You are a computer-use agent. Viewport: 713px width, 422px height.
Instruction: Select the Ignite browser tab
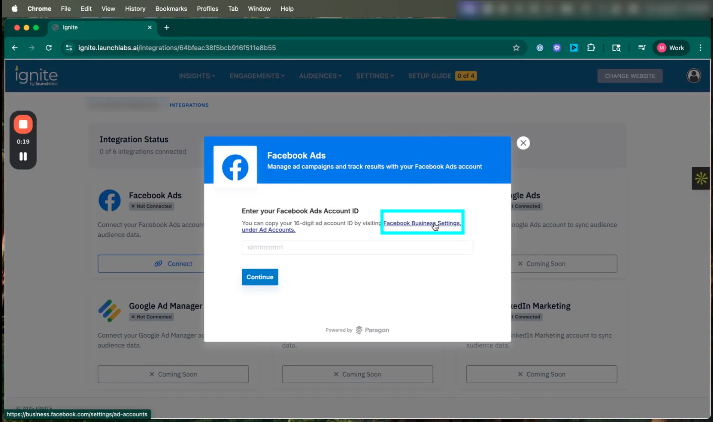[102, 28]
